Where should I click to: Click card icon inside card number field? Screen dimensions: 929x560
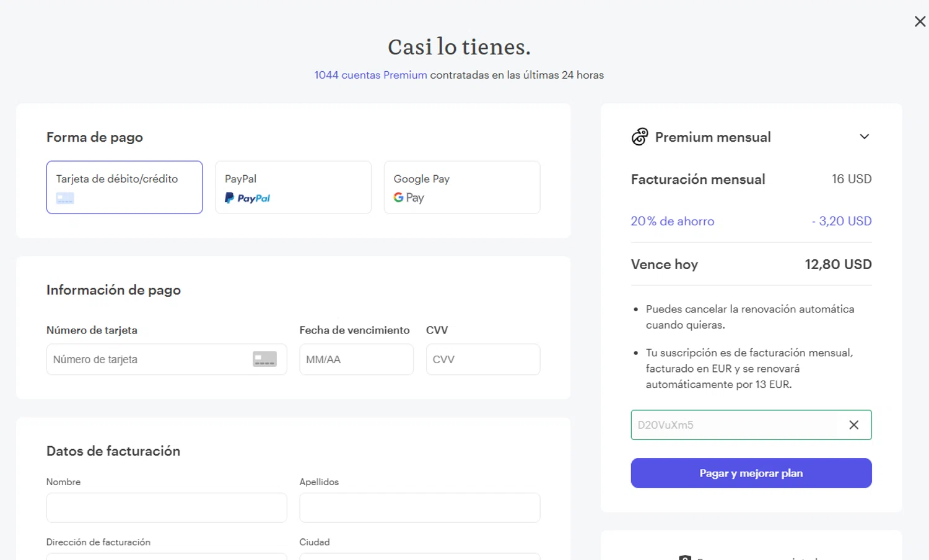[x=264, y=360]
